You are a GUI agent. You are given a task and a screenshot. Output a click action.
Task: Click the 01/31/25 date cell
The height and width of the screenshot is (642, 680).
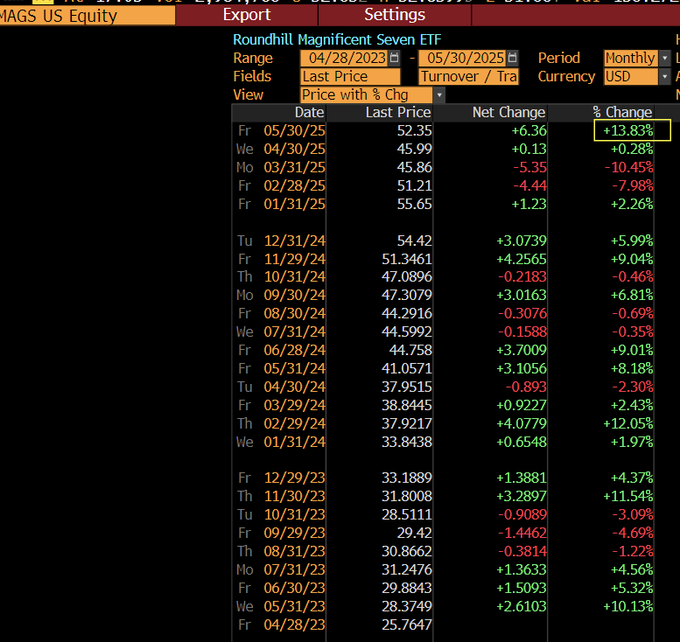(294, 204)
